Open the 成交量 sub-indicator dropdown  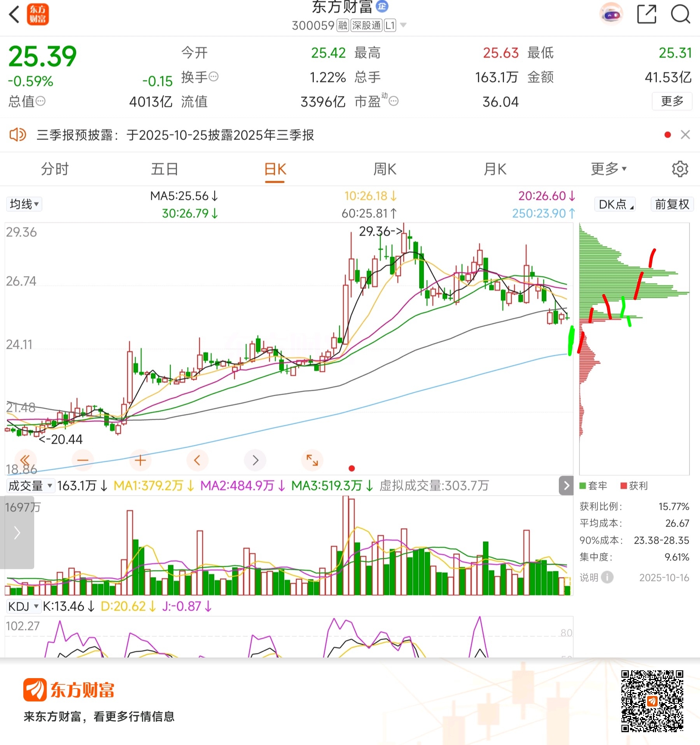pyautogui.click(x=30, y=486)
